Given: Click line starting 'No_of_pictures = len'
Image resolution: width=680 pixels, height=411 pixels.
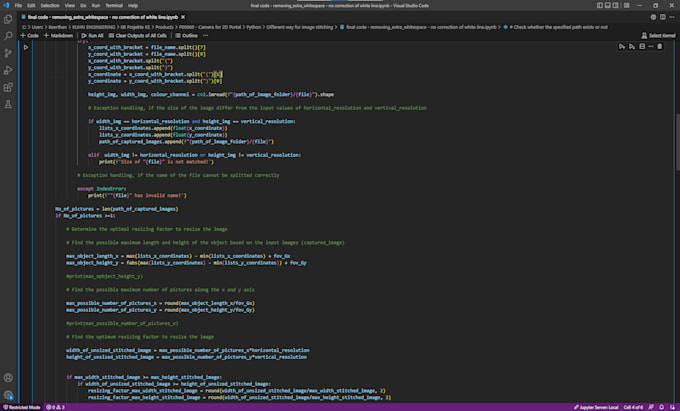Looking at the screenshot, I should [117, 209].
